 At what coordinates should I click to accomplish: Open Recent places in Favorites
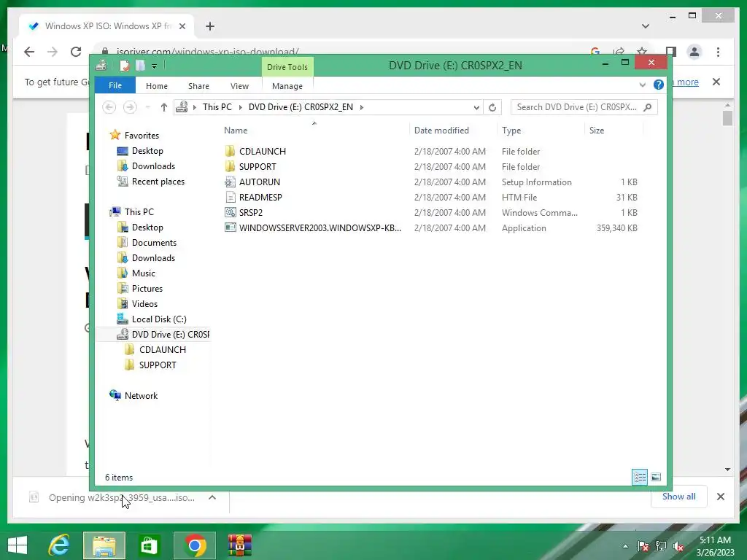(150, 182)
